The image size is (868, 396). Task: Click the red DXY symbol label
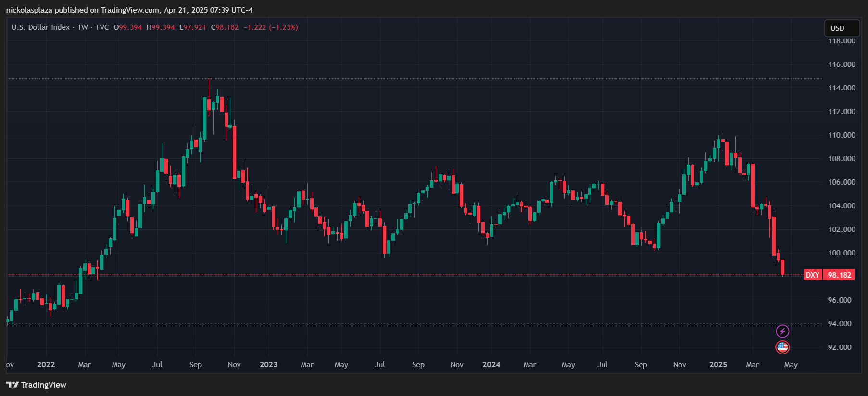point(813,275)
